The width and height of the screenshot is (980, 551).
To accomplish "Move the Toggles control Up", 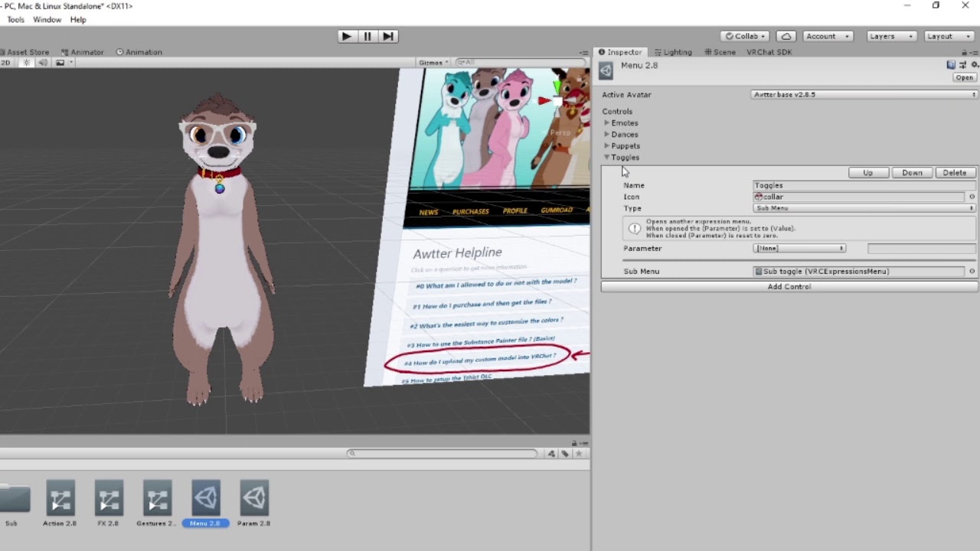I will (868, 173).
